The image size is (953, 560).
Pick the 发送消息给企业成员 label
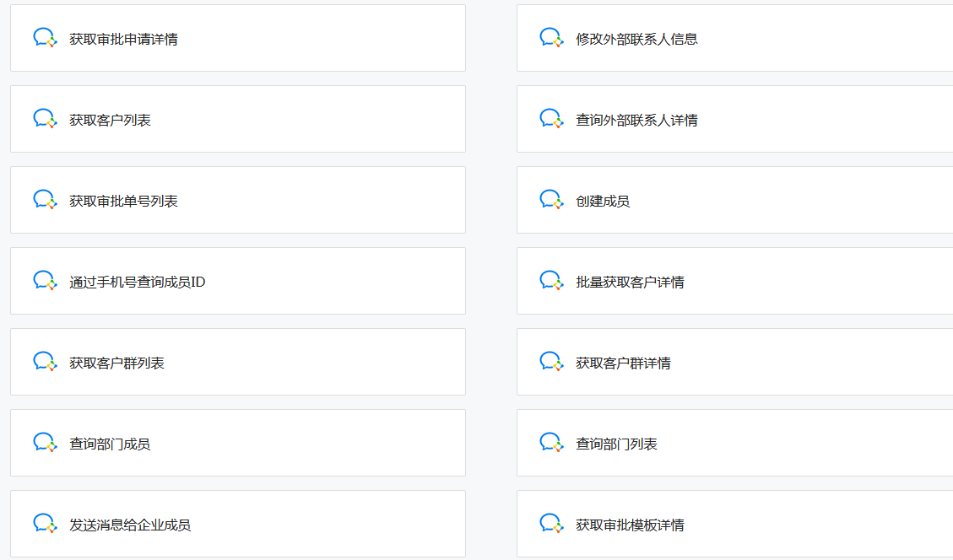click(130, 525)
